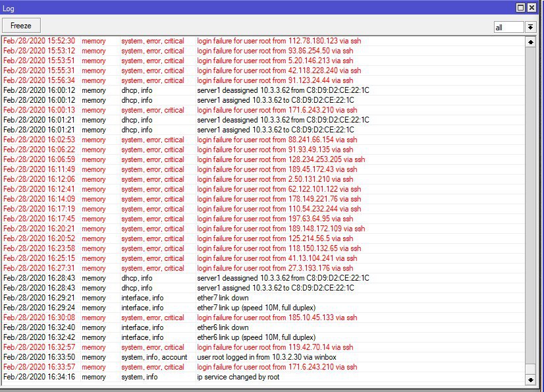Click the timestamp Feb/28/2020 16:29:24

(40, 308)
